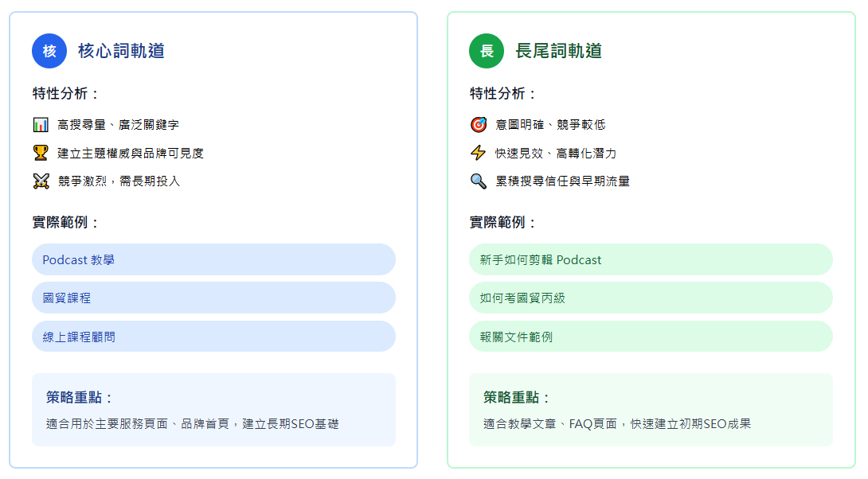Click the 特性分析 label in the green card
The width and height of the screenshot is (868, 479).
click(x=503, y=94)
